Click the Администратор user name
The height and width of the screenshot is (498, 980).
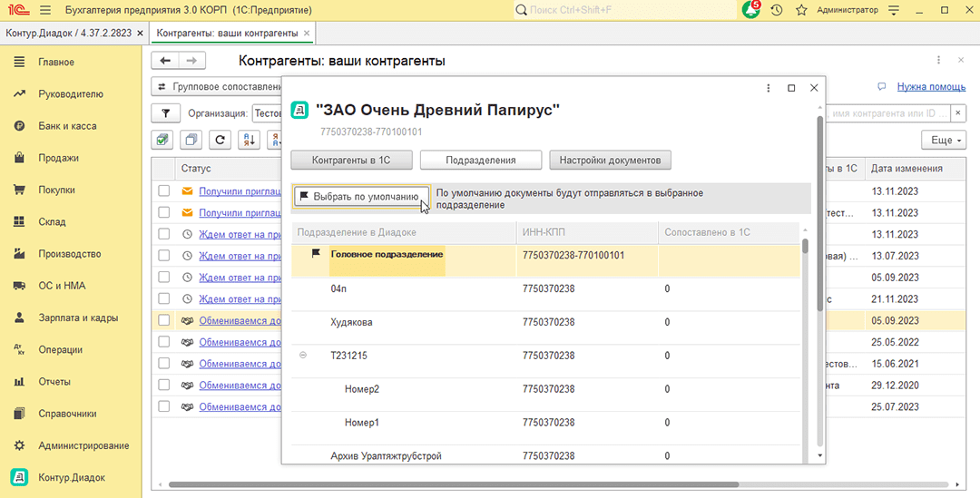pyautogui.click(x=848, y=10)
